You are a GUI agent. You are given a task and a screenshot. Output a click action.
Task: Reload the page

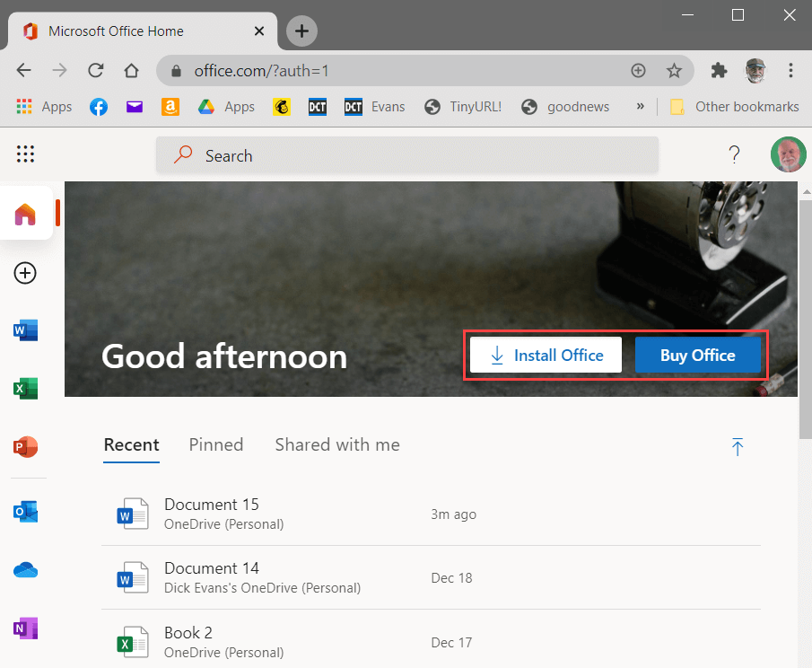96,70
